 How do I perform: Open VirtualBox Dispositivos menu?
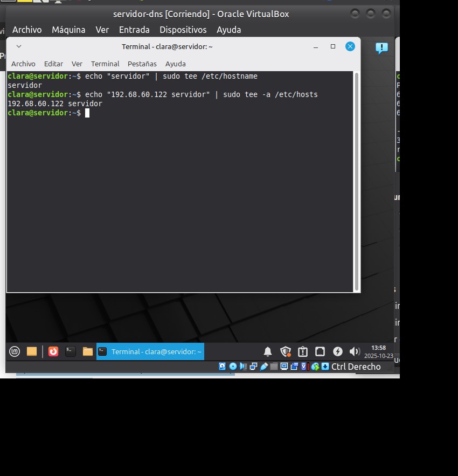[x=183, y=30]
